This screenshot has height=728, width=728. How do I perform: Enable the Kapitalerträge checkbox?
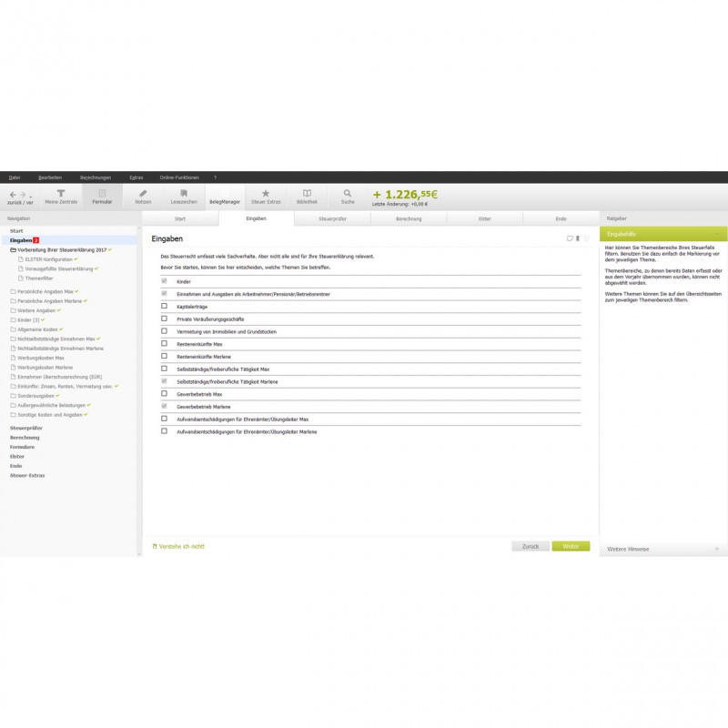pos(165,307)
